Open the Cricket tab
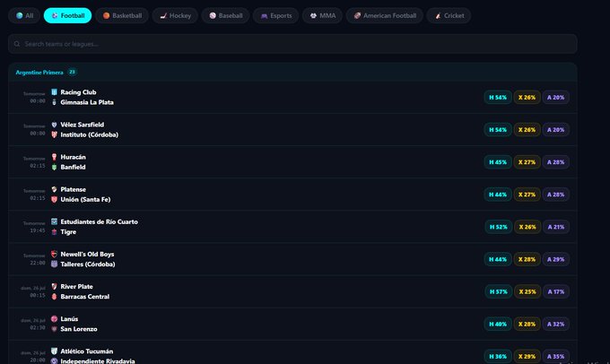Image resolution: width=610 pixels, height=364 pixels. pyautogui.click(x=449, y=15)
